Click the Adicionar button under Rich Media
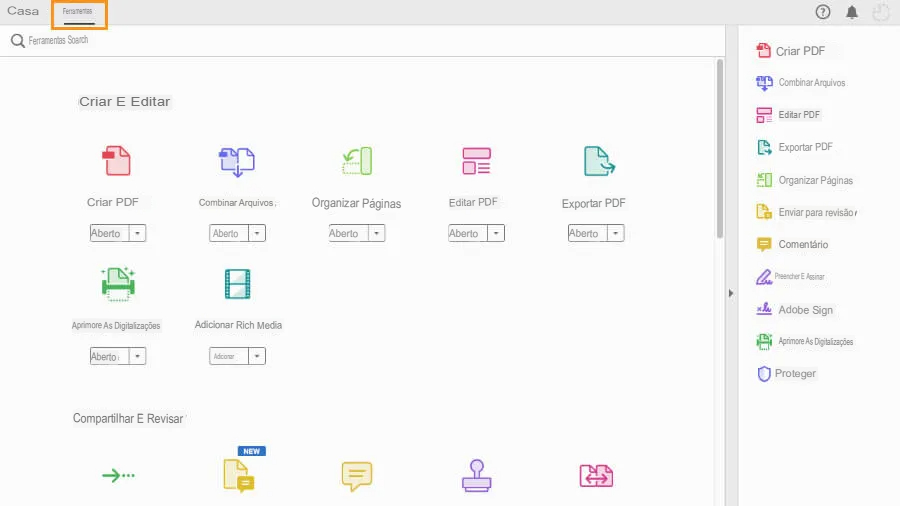 (x=229, y=356)
